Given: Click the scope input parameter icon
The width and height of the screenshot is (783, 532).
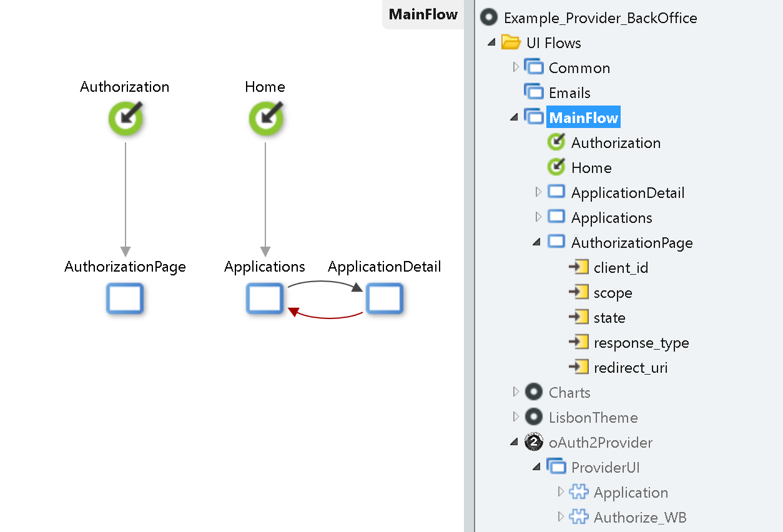Looking at the screenshot, I should (579, 292).
